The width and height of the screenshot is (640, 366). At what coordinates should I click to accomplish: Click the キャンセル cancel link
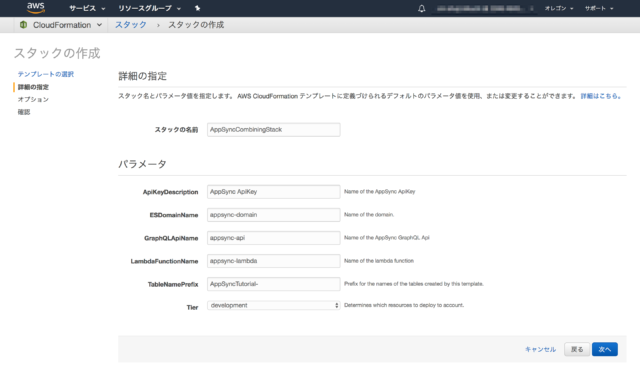[x=540, y=349]
